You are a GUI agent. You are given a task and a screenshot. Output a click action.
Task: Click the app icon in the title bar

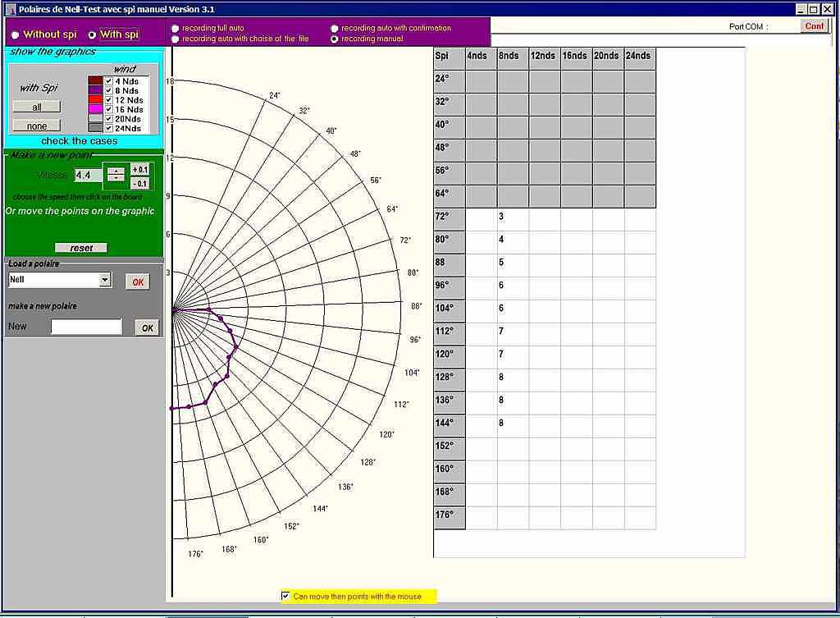(11, 9)
